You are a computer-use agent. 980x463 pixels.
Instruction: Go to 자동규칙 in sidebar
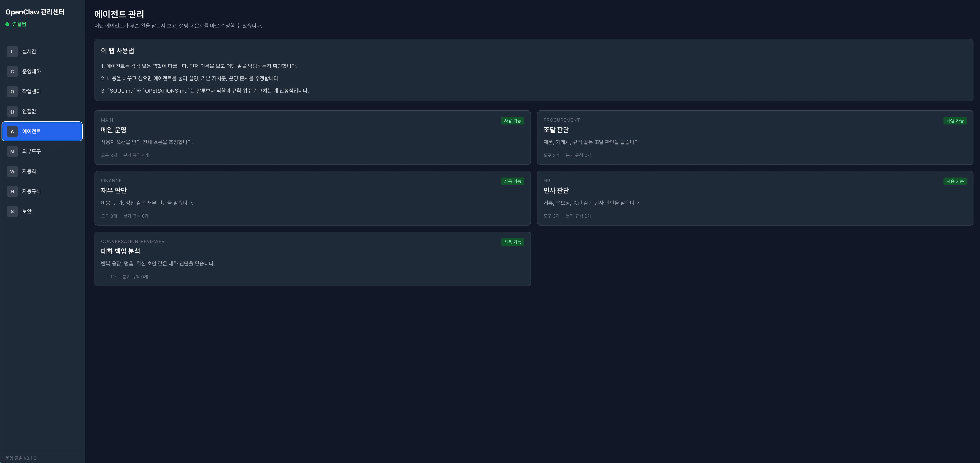(x=42, y=191)
